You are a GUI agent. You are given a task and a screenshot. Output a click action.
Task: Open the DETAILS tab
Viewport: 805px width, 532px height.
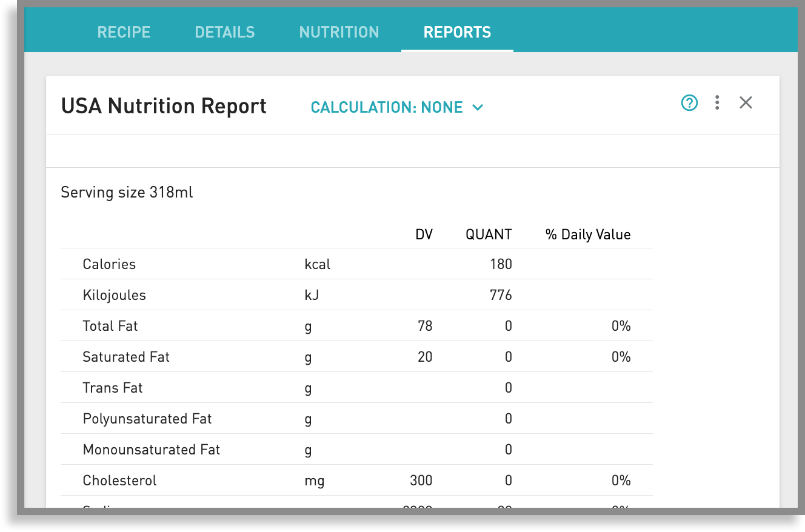click(225, 32)
